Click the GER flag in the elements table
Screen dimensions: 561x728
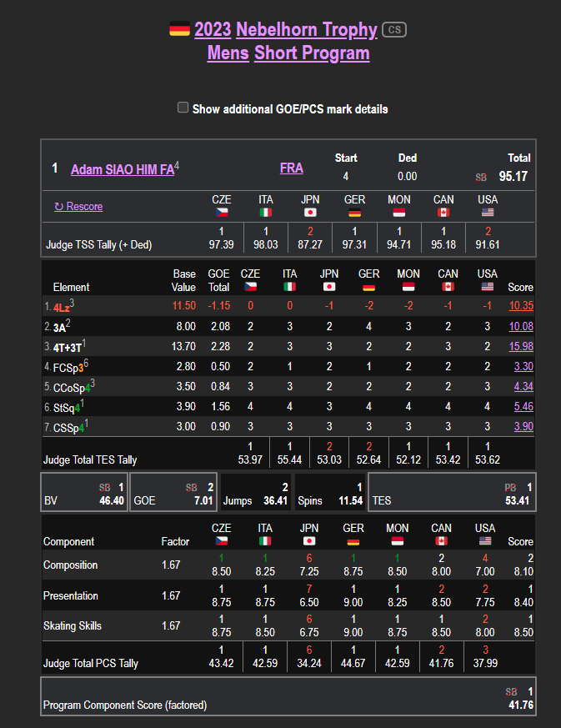(x=368, y=287)
